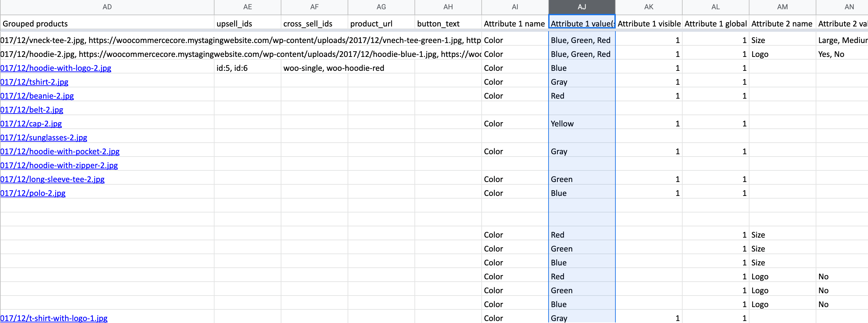Open the sunglasses-2.jpg image link
This screenshot has width=868, height=323.
point(44,137)
